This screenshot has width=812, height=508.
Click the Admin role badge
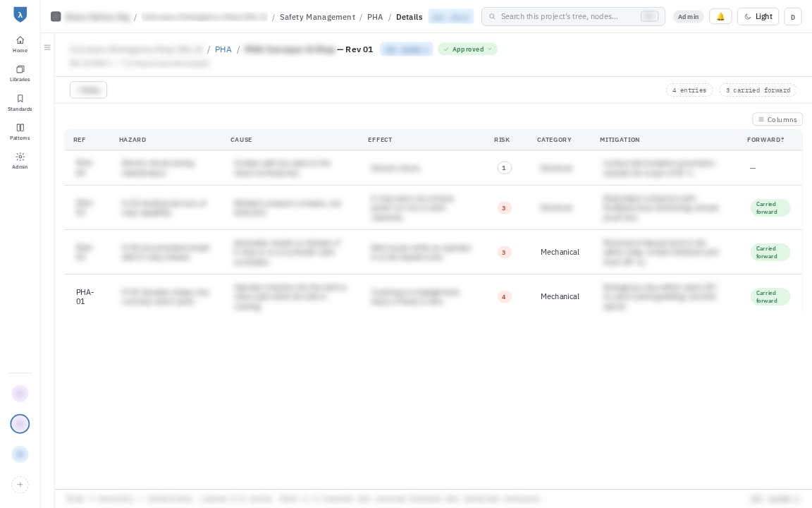tap(688, 17)
